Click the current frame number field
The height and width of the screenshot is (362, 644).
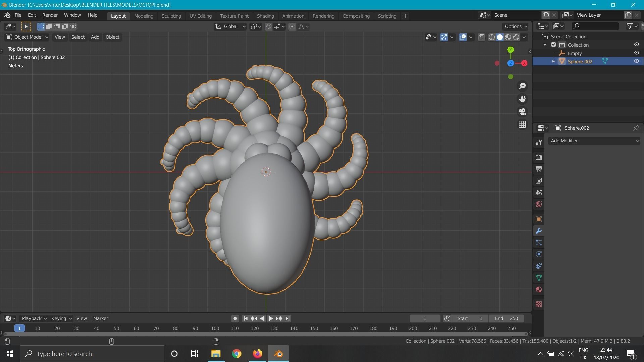425,318
